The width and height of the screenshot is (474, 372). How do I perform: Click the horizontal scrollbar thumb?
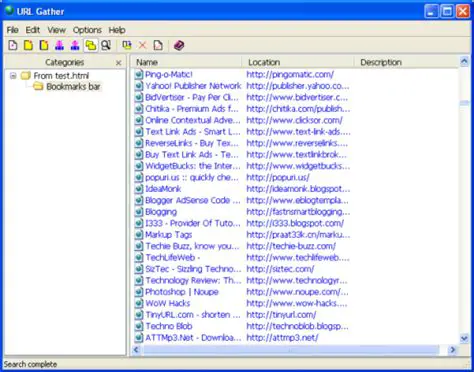[291, 350]
